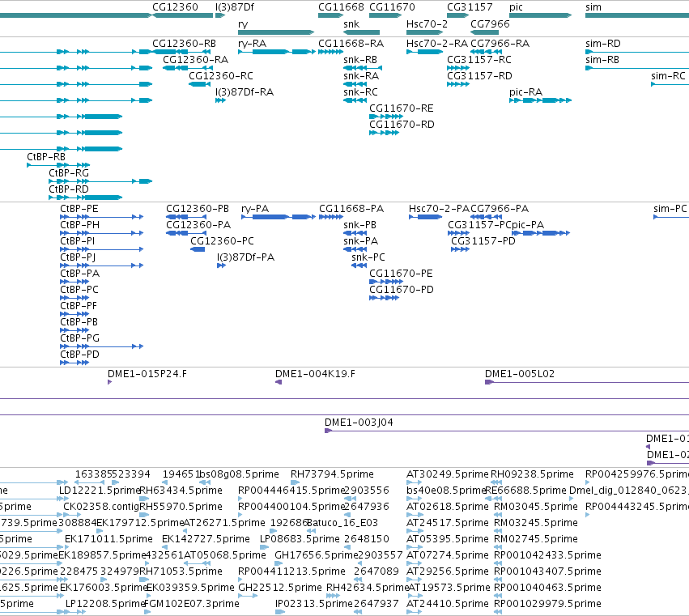The image size is (689, 616).
Task: Click the pic-RA transcript label
Action: [525, 92]
